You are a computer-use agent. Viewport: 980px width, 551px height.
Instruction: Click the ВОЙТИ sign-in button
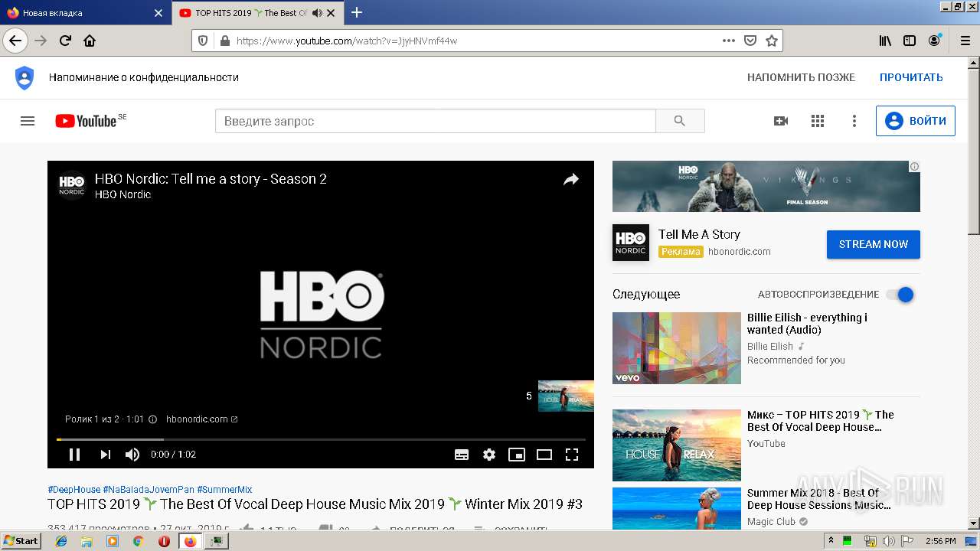click(916, 121)
